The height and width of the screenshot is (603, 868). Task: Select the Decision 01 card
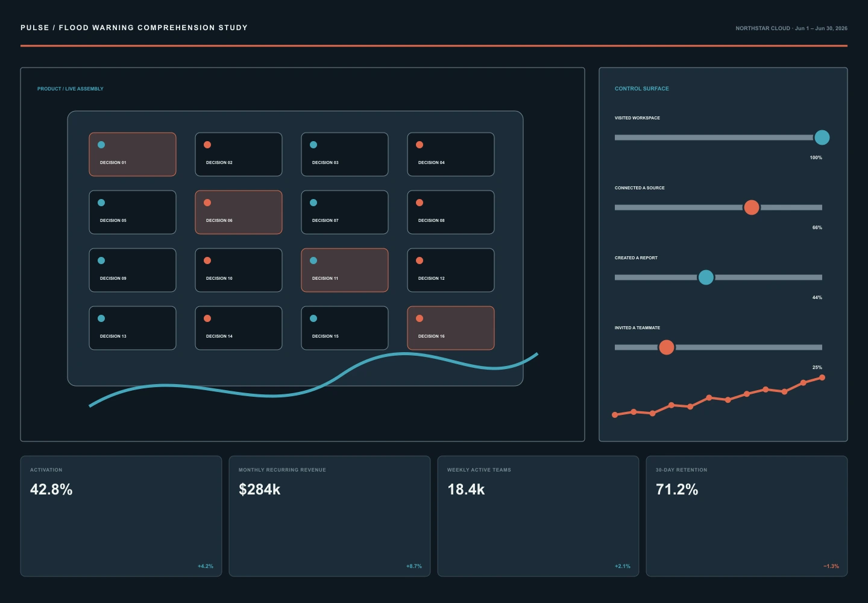(x=133, y=154)
